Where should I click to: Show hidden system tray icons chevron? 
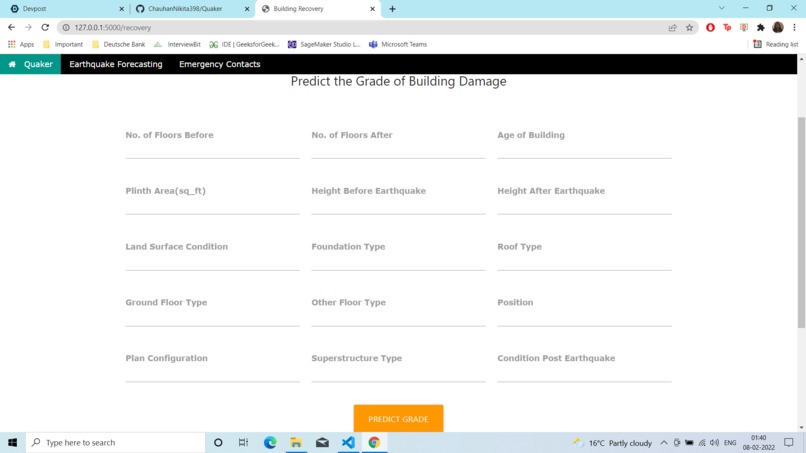click(x=664, y=443)
